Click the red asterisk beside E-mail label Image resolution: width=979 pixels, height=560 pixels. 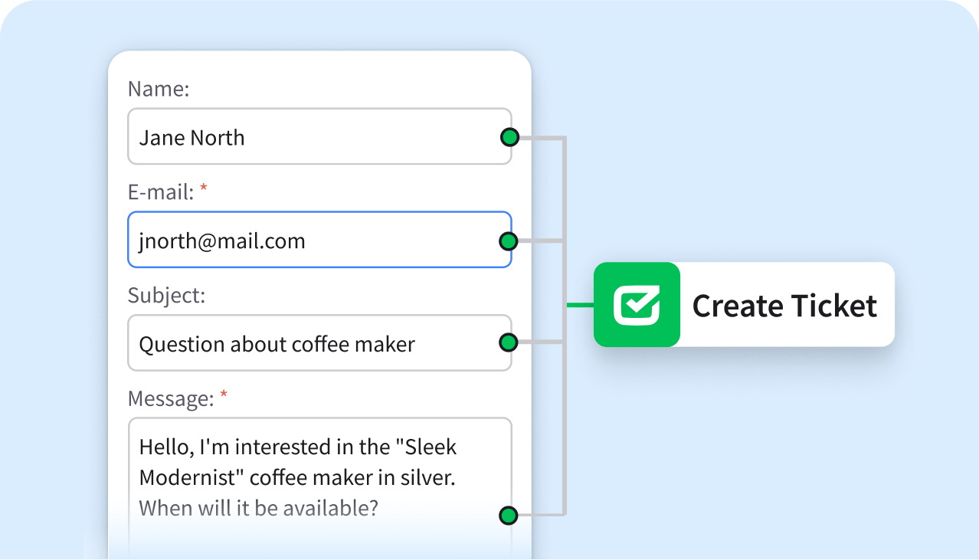coord(204,189)
